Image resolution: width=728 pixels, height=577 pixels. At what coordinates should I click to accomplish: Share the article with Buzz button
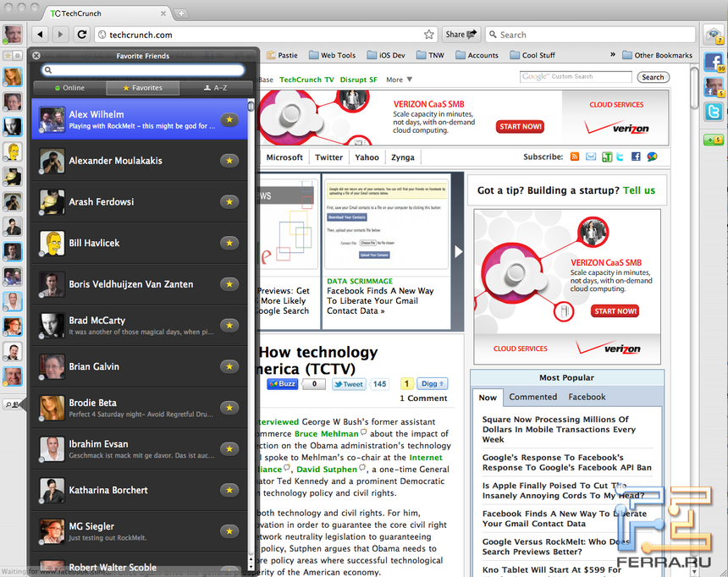tap(282, 384)
